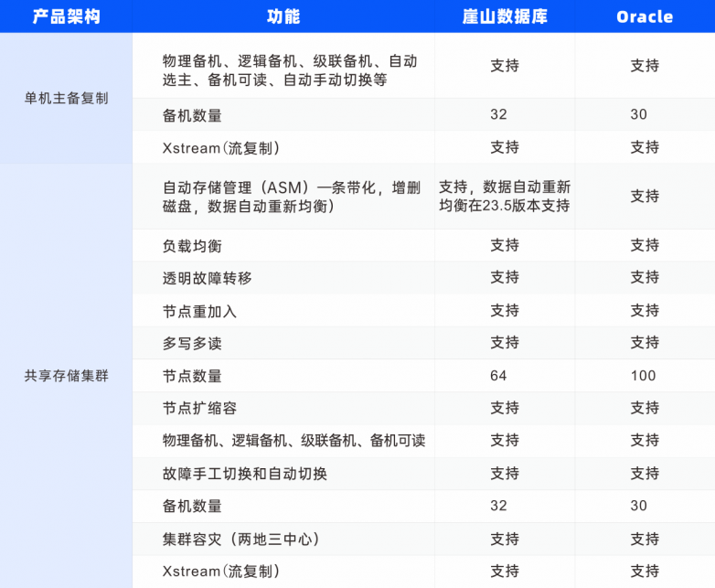Screen dimensions: 715x588
Task: Click the 节点重加入 feature cell
Action: [x=199, y=311]
